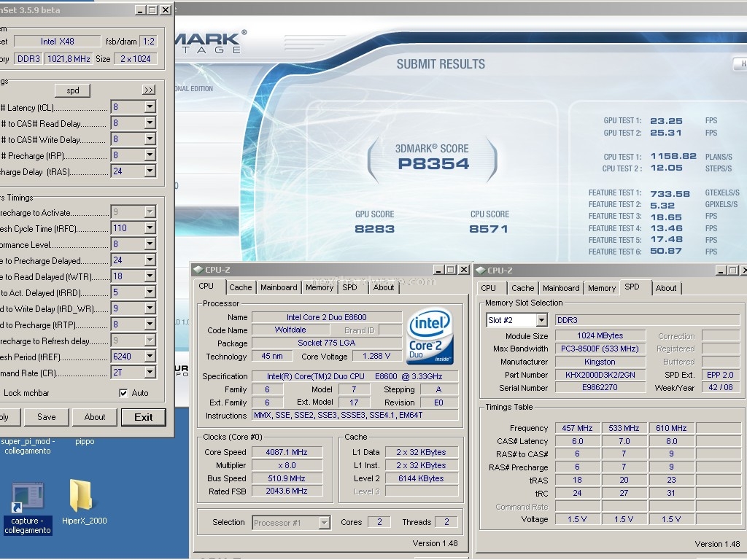This screenshot has width=747, height=560.
Task: Switch to CPU tab in right CPU-Z
Action: 488,287
